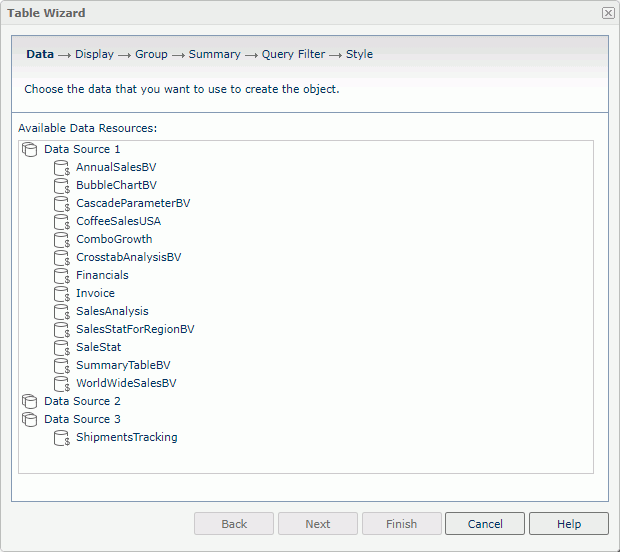Click the CrosstabAnalysisBV business view icon
Image resolution: width=620 pixels, height=552 pixels.
[x=62, y=257]
